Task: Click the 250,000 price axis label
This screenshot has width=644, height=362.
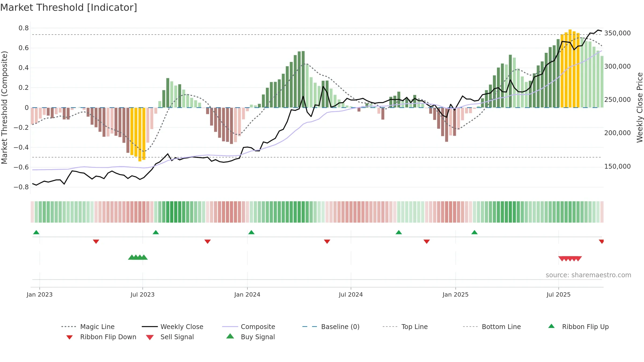Action: click(x=617, y=100)
